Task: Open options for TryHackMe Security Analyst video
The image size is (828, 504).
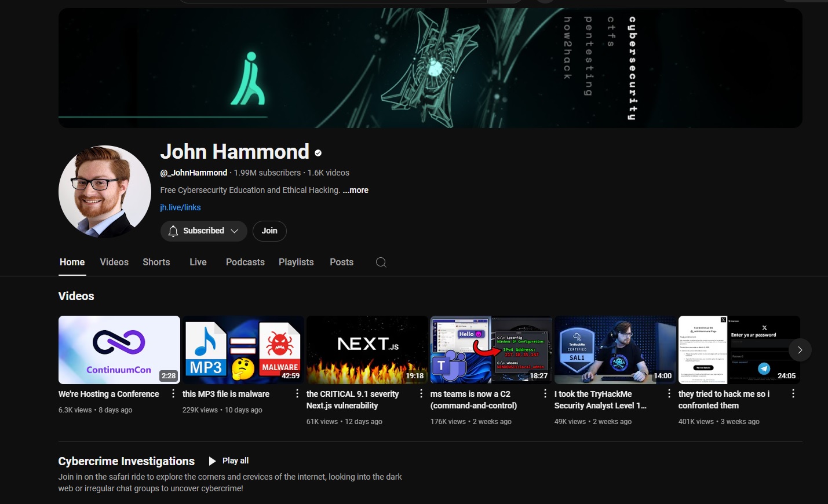Action: (x=669, y=394)
